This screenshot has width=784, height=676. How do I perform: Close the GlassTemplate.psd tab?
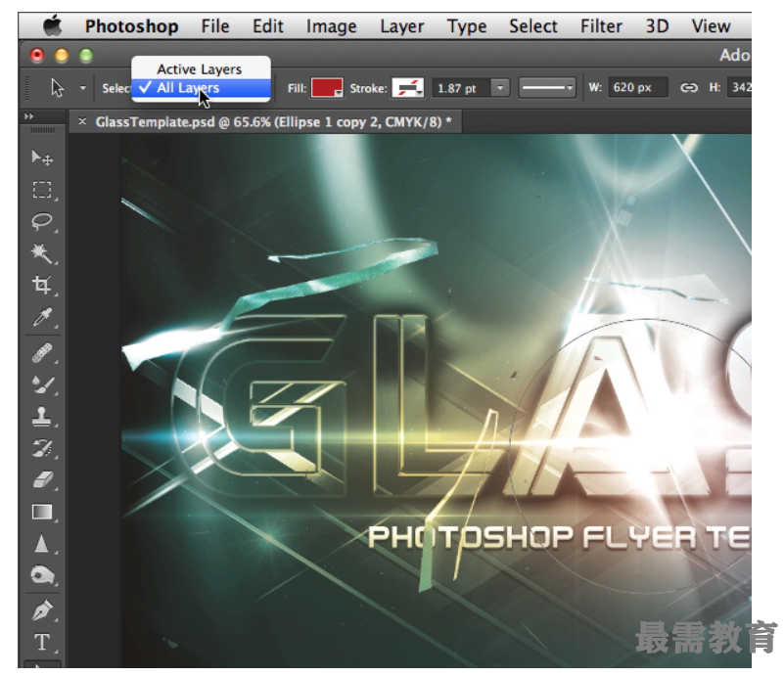tap(82, 121)
